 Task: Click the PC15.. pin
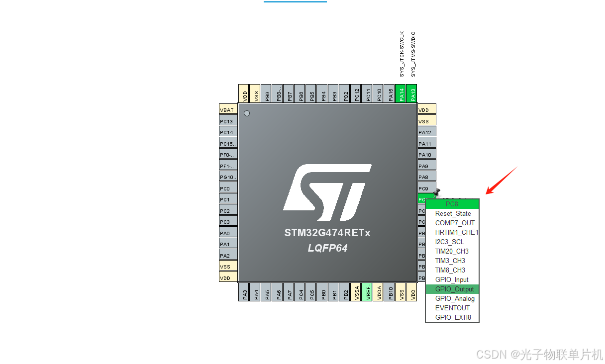pos(228,143)
